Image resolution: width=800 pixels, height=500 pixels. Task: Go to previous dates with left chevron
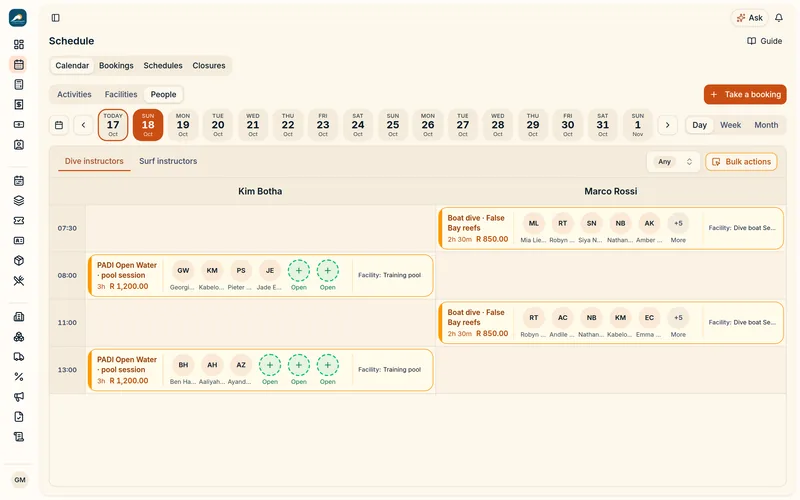point(83,125)
